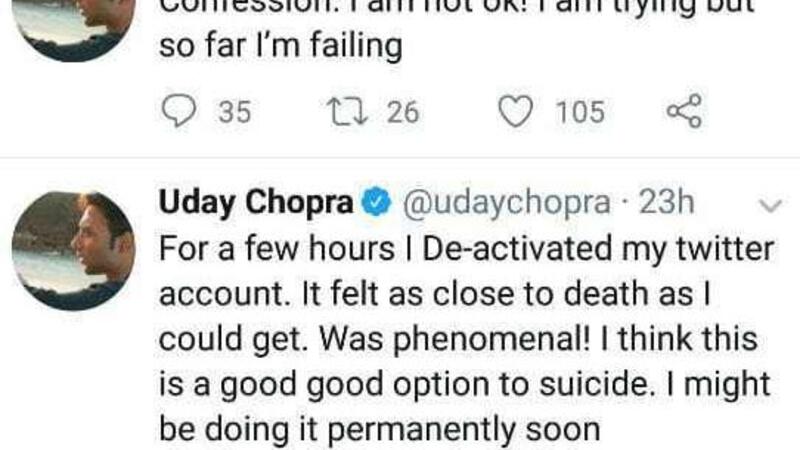Screen dimensions: 800x450
Task: Select the reply count 35
Action: [234, 112]
